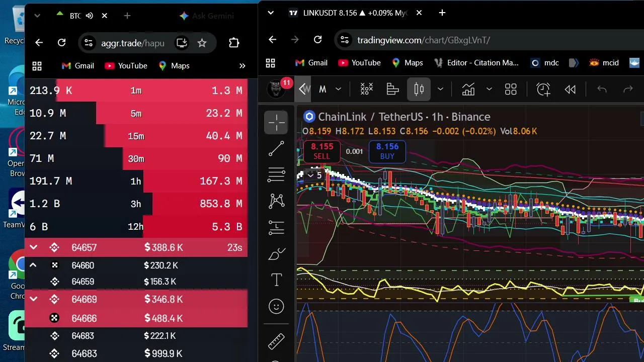The width and height of the screenshot is (644, 362).
Task: Open the Fibonacci retracement tool
Action: (x=276, y=175)
